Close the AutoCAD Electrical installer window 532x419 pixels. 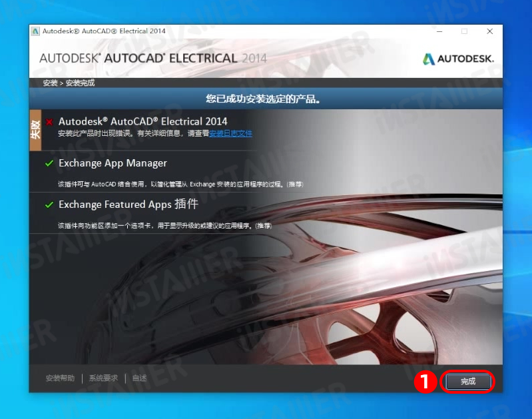[489, 31]
